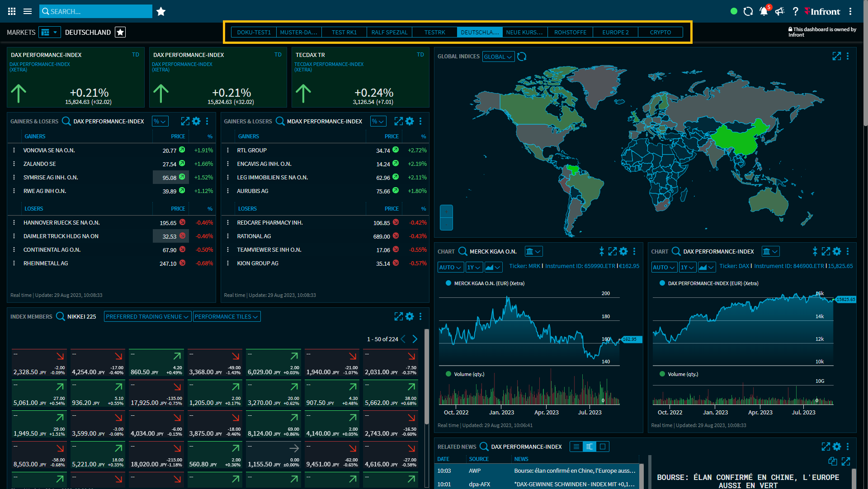Screen dimensions: 868x489
Task: Open the Rohstoffe dashboard tab
Action: (x=570, y=32)
